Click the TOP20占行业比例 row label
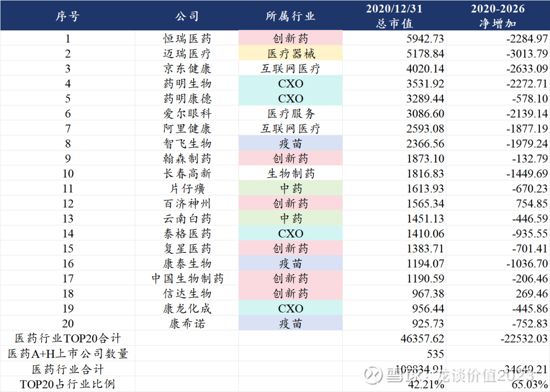Screen dimensions: 550x392 pyautogui.click(x=68, y=384)
